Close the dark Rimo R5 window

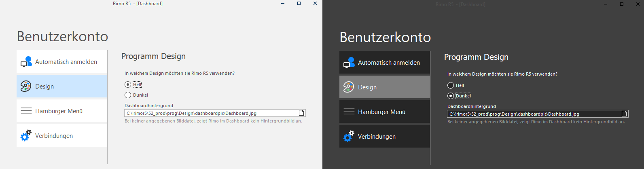[x=638, y=4]
